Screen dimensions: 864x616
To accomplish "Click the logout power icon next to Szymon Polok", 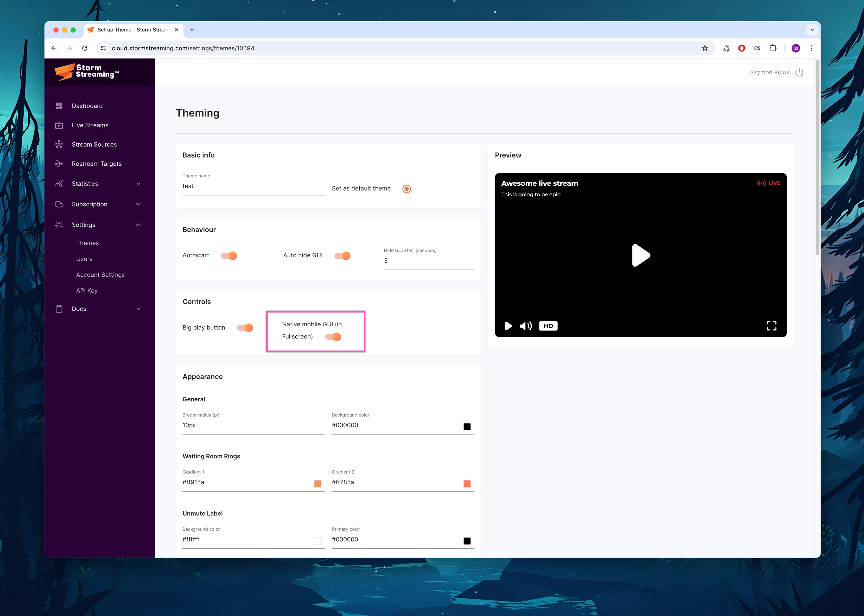I will point(799,72).
